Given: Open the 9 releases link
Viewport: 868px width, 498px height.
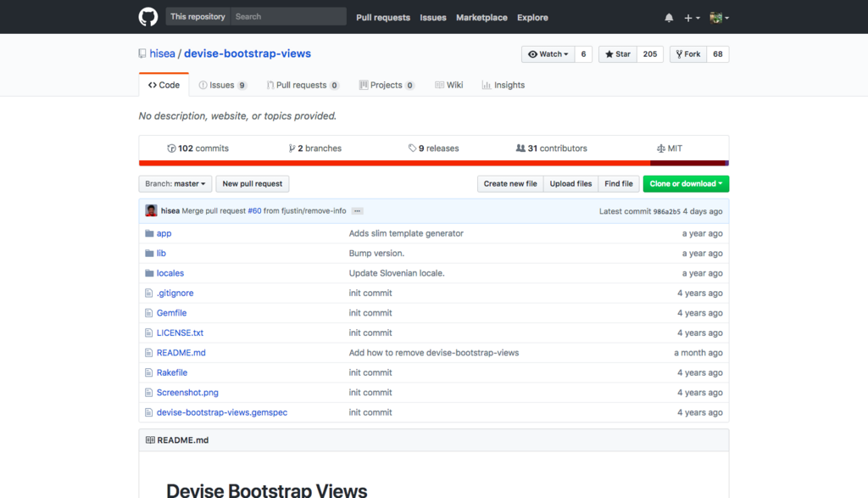Looking at the screenshot, I should (x=433, y=148).
